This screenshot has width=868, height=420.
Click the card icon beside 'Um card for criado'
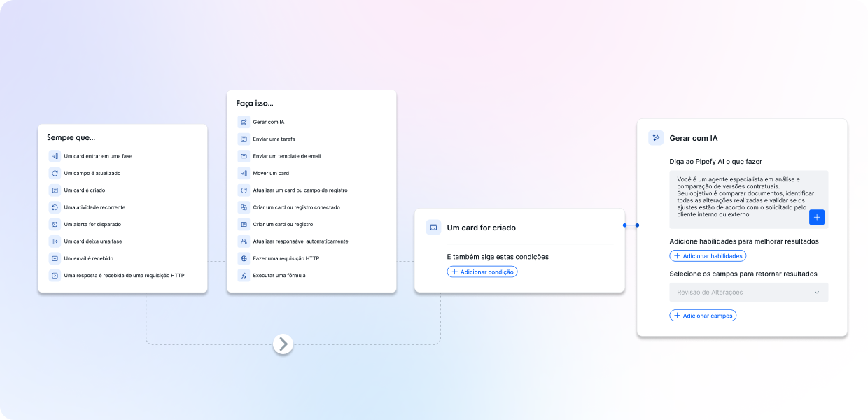click(433, 227)
